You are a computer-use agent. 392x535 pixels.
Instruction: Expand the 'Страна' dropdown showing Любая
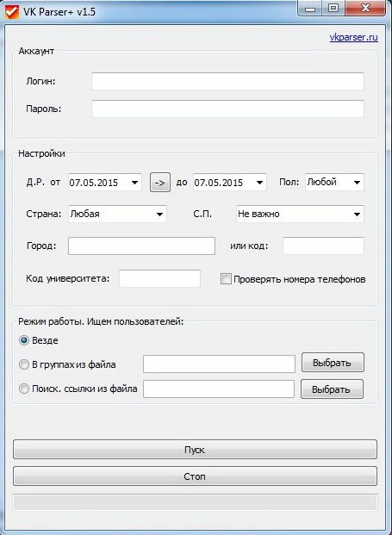tap(117, 214)
